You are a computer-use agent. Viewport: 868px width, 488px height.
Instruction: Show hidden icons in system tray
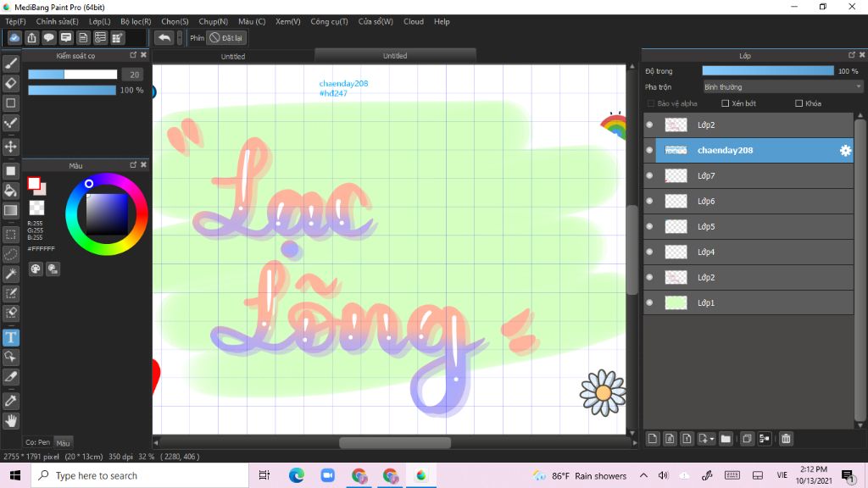point(643,475)
